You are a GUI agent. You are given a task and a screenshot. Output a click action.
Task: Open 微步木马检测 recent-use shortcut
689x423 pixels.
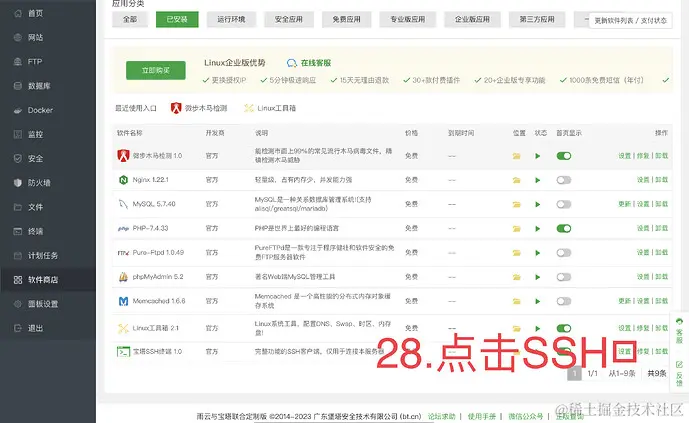click(199, 108)
